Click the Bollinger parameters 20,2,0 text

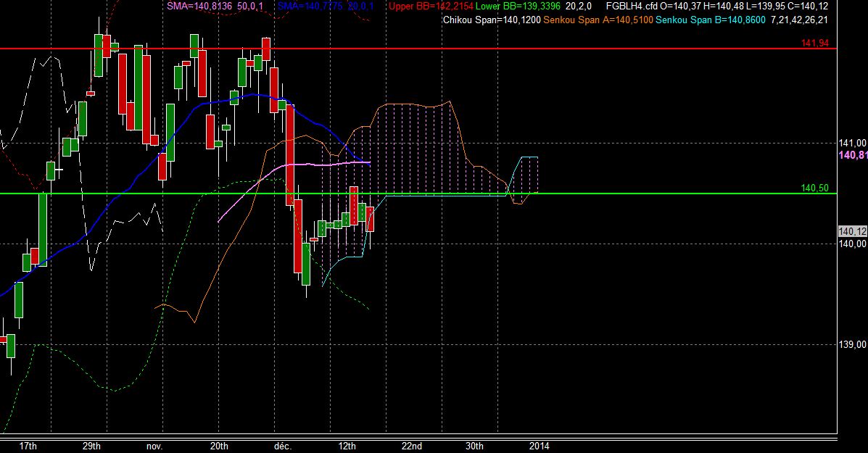pyautogui.click(x=579, y=7)
